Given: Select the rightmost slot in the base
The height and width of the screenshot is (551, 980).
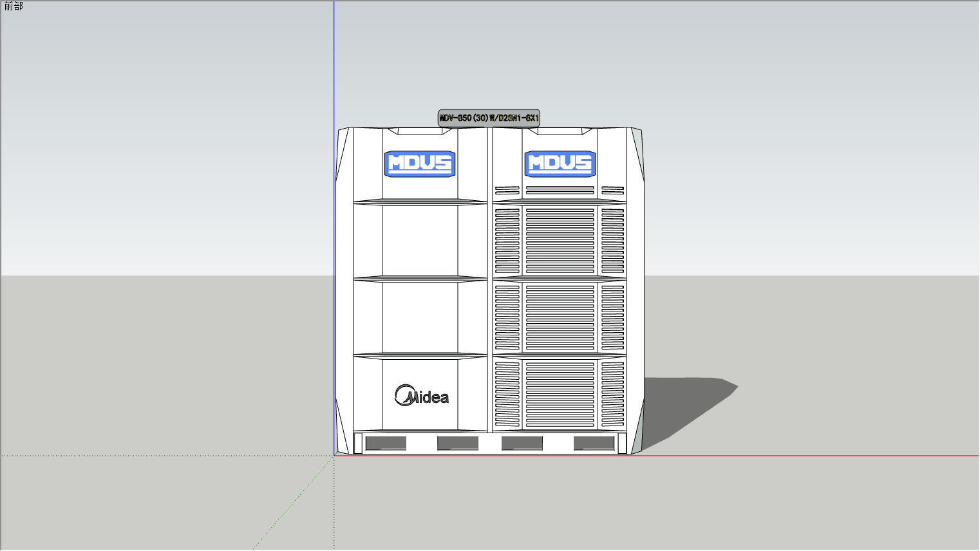Looking at the screenshot, I should pos(594,443).
